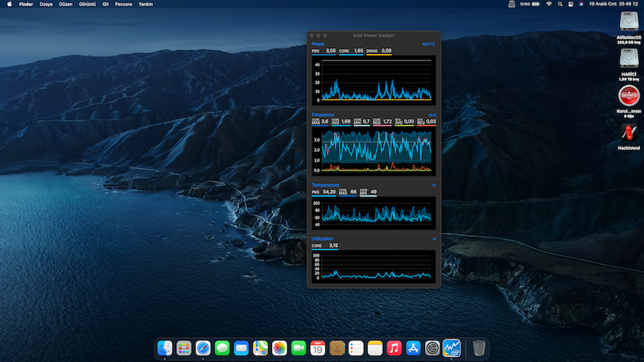Viewport: 644px width, 362px height.
Task: Open the AtillaMacOS drive on desktop
Action: (629, 22)
